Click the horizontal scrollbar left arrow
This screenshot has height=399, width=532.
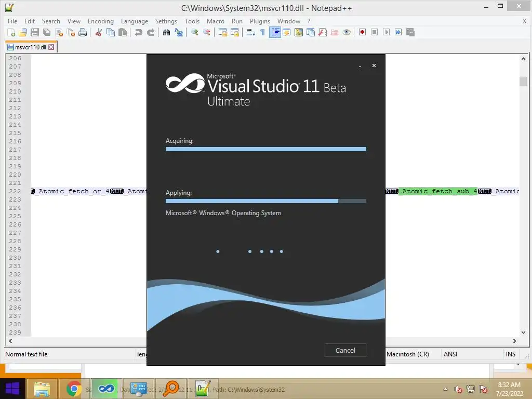coord(10,341)
